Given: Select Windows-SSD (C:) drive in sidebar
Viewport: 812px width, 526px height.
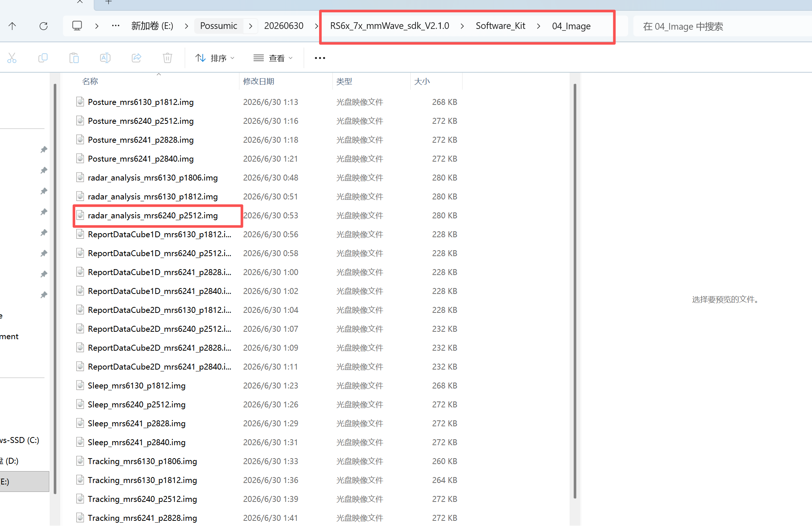Looking at the screenshot, I should (20, 440).
